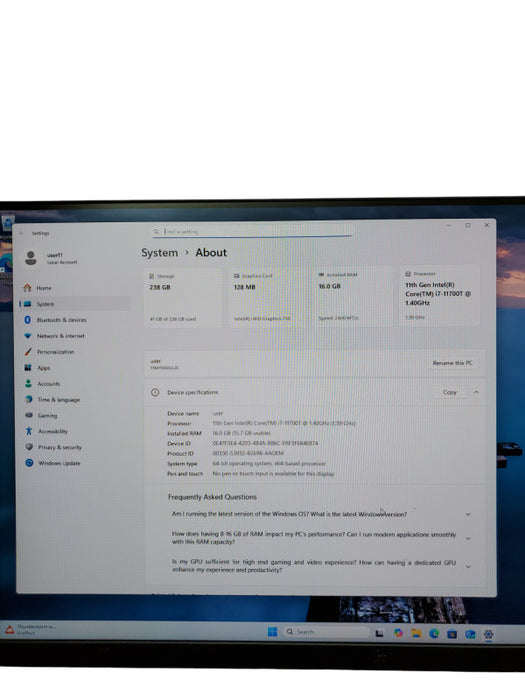Select System in the settings sidebar
The width and height of the screenshot is (525, 700).
coord(76,304)
